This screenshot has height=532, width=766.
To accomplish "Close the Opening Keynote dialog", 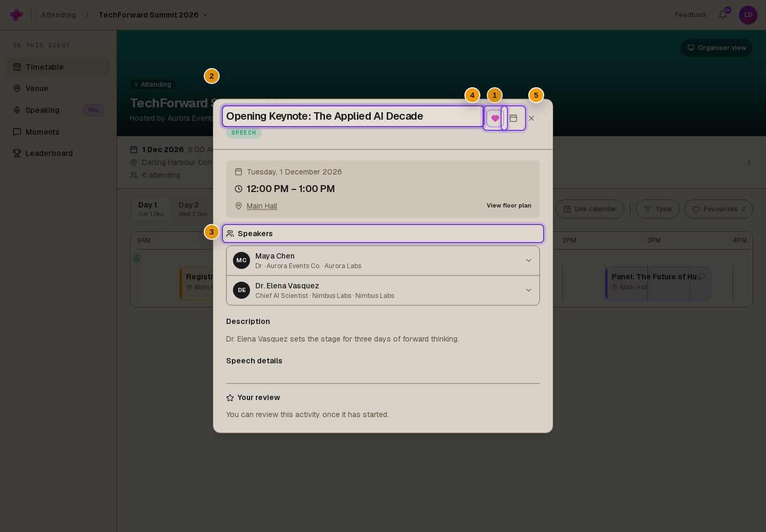I will pos(531,118).
